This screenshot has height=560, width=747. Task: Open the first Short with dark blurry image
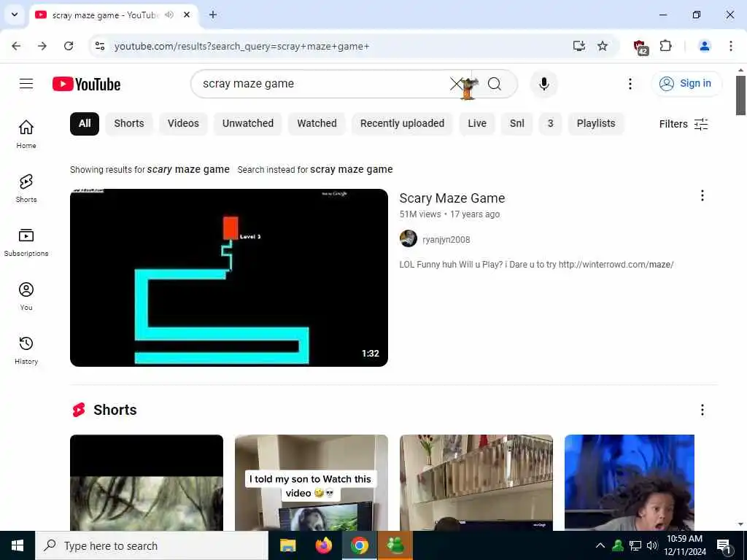146,482
